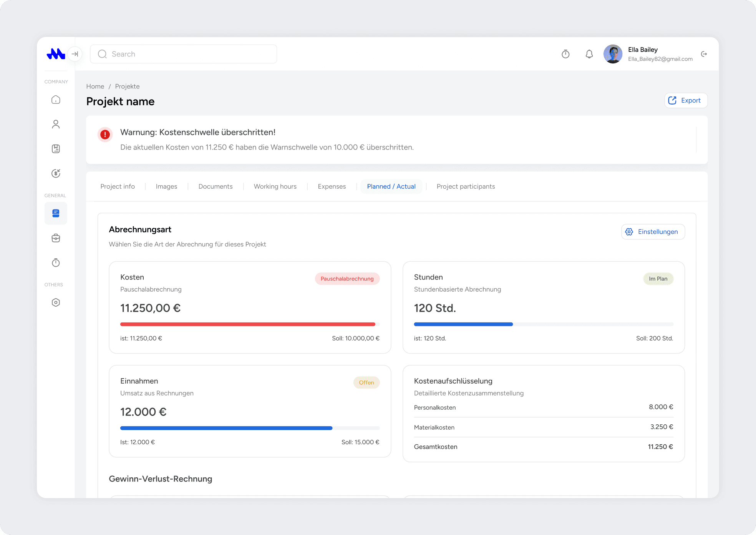
Task: Click the red Kosten progress bar
Action: (248, 324)
